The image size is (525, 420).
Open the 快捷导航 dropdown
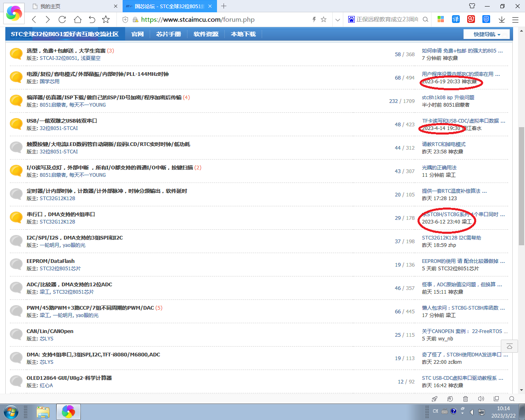coord(486,34)
